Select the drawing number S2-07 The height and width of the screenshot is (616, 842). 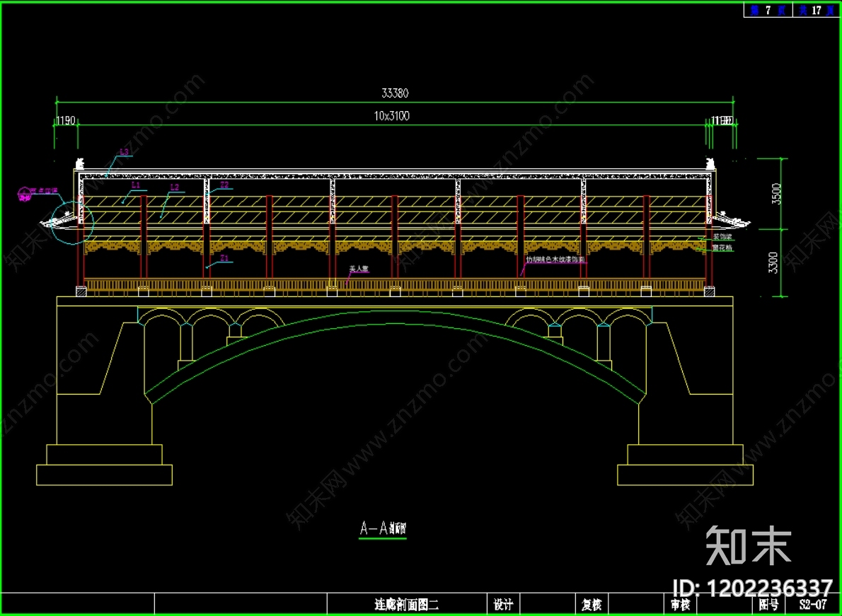click(812, 605)
